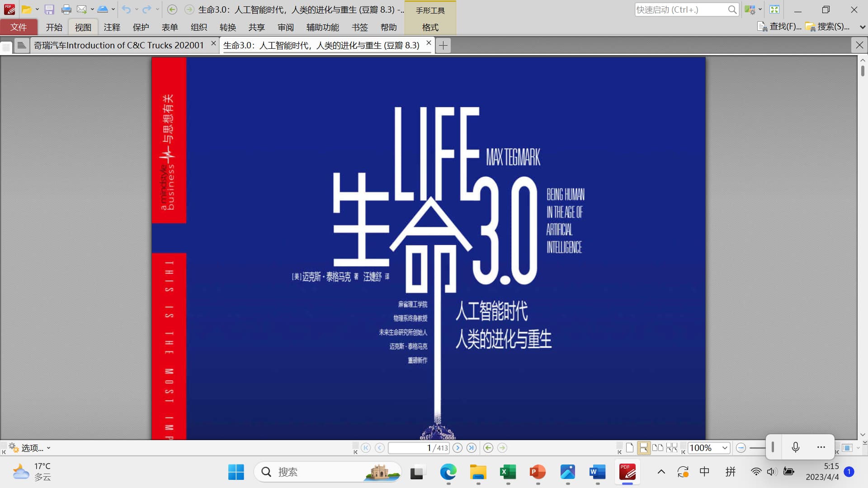Click the 文件 file button
Image resolution: width=868 pixels, height=488 pixels.
[x=19, y=27]
